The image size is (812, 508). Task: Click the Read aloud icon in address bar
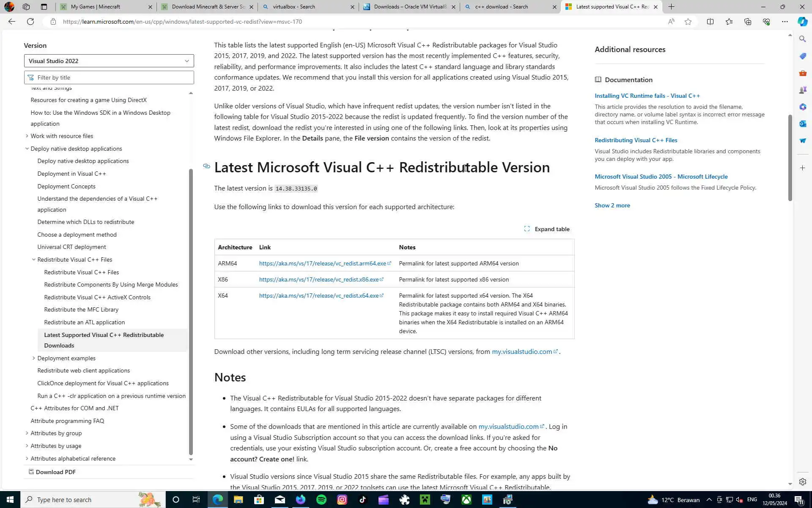point(671,22)
